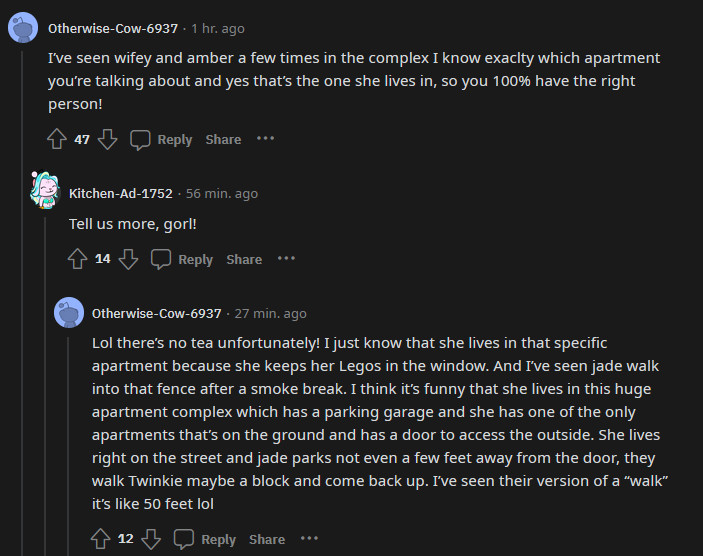
Task: Upvote Kitchen-Ad-1752's comment
Action: click(78, 259)
